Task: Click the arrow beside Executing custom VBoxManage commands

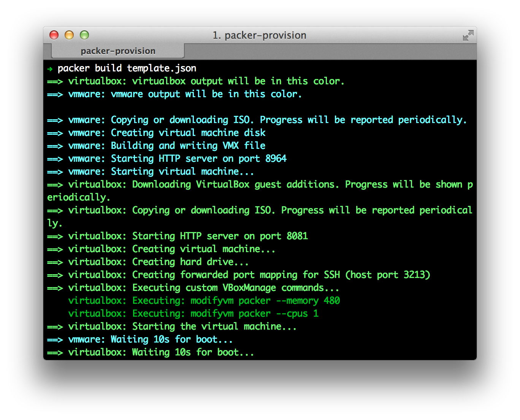Action: tap(55, 287)
